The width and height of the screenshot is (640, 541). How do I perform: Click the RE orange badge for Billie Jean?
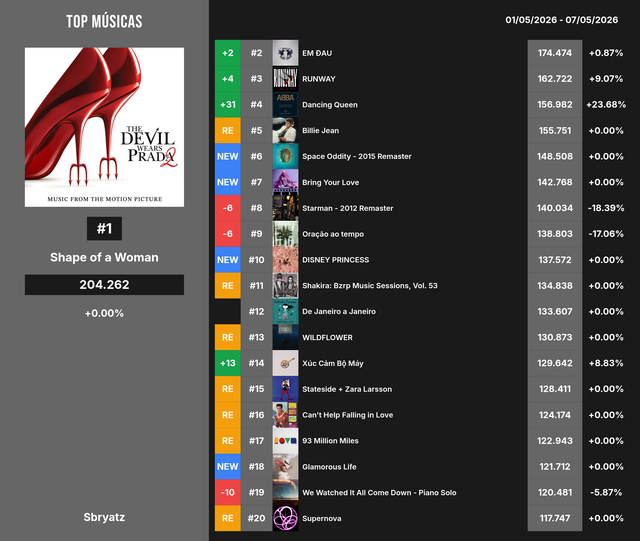(x=228, y=130)
